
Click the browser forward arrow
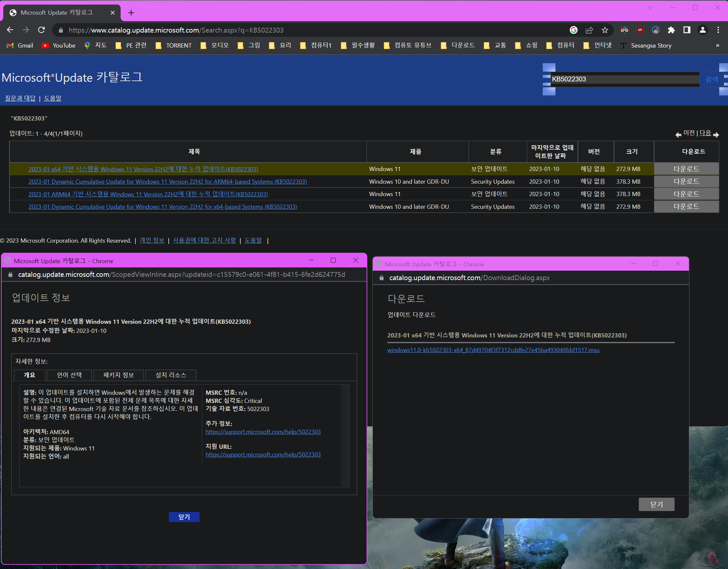(x=26, y=30)
